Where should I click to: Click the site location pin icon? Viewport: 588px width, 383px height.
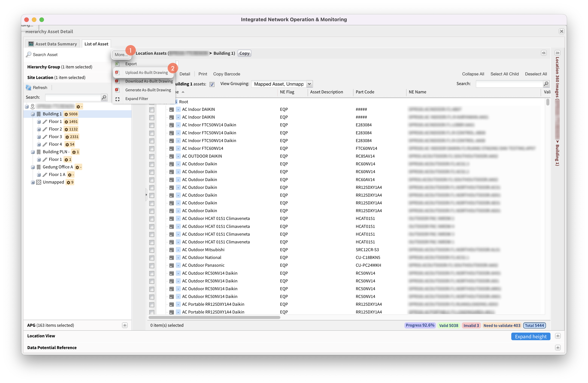33,106
